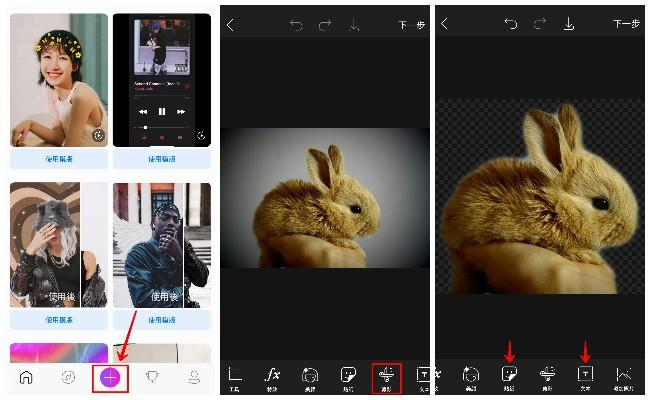The height and width of the screenshot is (400, 650).
Task: Tap the pink plus create button
Action: tap(108, 378)
